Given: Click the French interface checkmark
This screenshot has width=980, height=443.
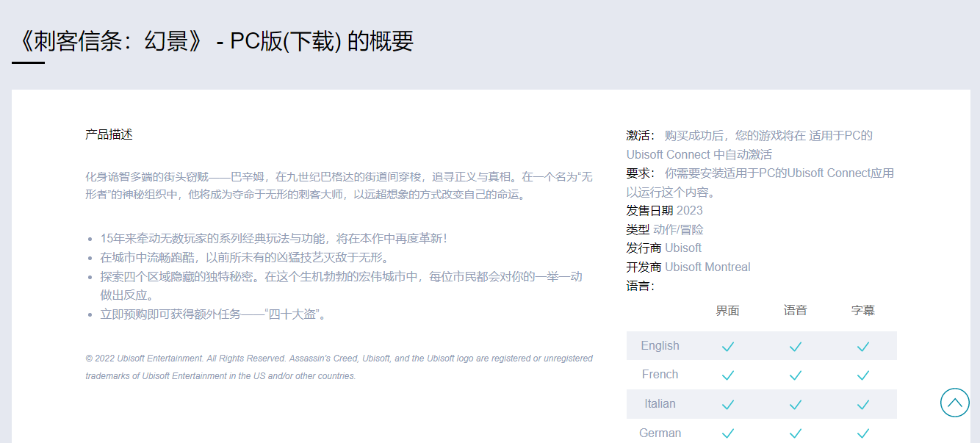Looking at the screenshot, I should 727,375.
